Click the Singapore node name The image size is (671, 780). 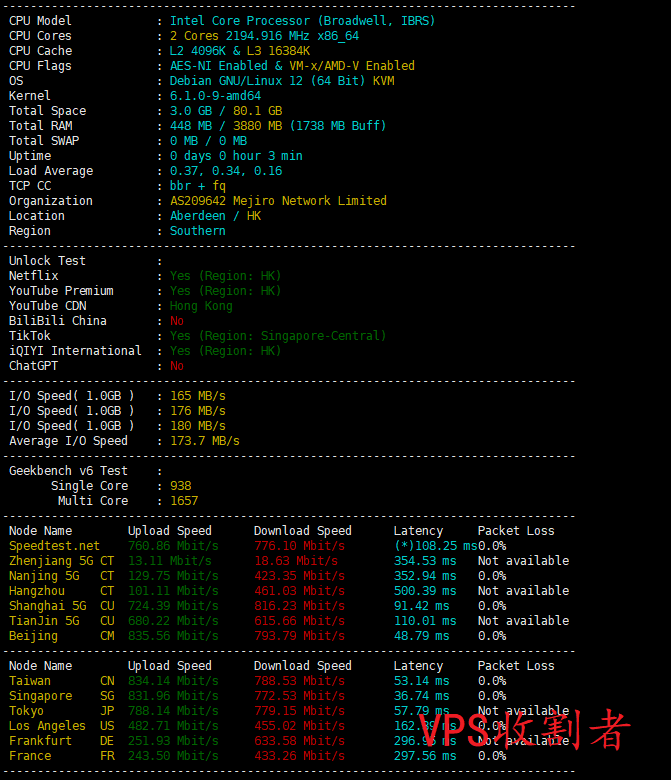pyautogui.click(x=40, y=696)
